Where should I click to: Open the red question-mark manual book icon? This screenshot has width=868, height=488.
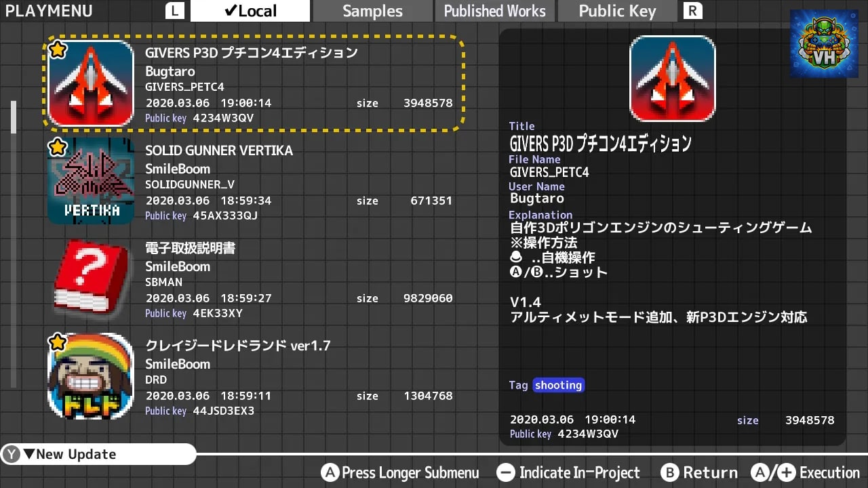pos(91,279)
